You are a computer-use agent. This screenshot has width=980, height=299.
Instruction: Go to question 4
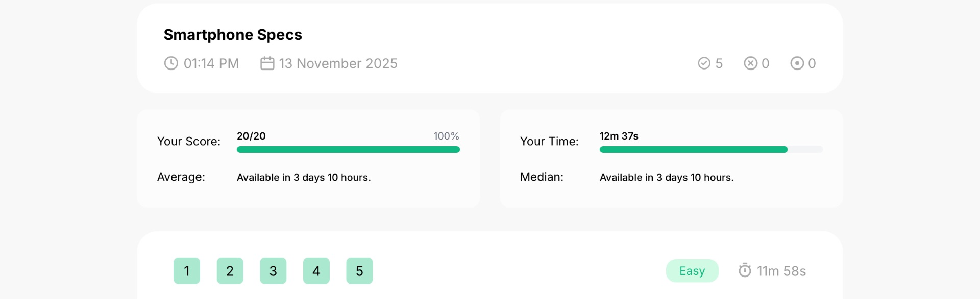click(316, 271)
